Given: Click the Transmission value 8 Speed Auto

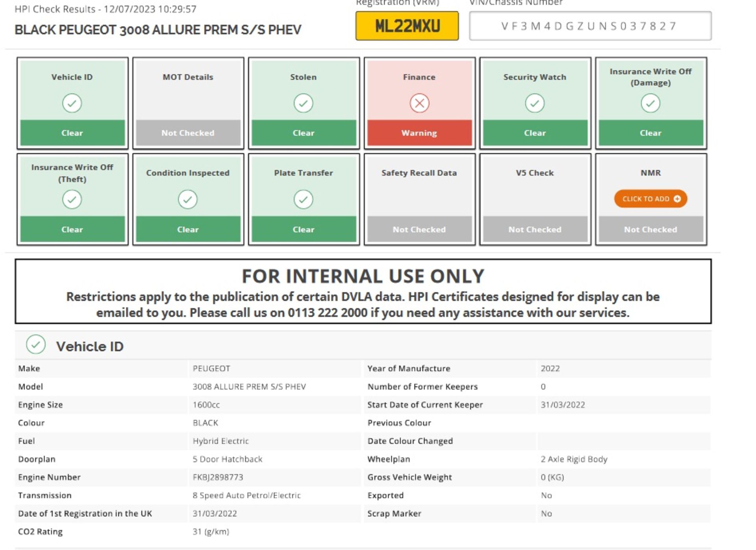Looking at the screenshot, I should point(246,495).
